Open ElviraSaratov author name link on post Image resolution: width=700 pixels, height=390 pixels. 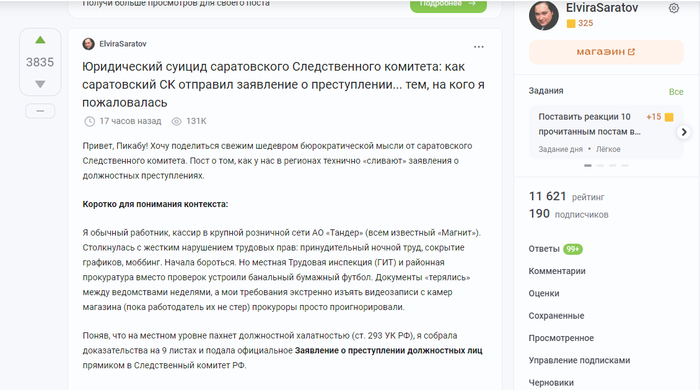click(x=123, y=44)
